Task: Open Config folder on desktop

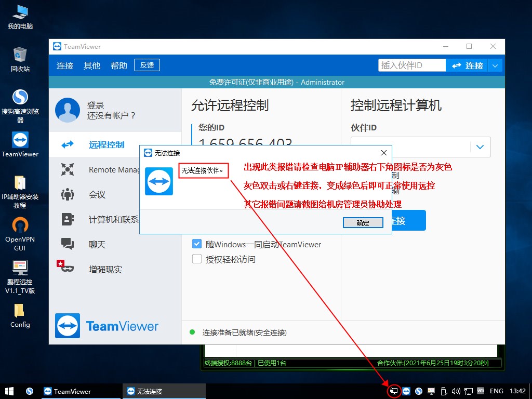Action: [x=20, y=315]
